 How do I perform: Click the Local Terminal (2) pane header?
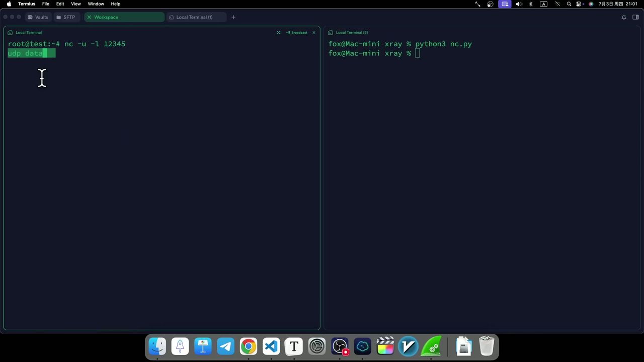(352, 33)
